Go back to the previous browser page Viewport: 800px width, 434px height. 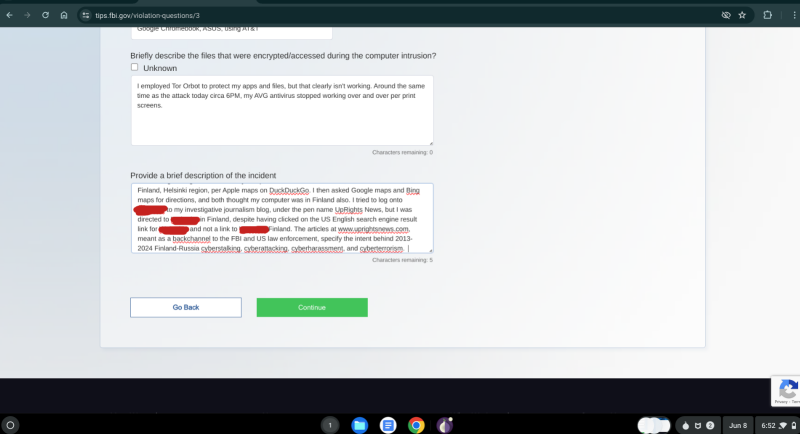coord(9,15)
